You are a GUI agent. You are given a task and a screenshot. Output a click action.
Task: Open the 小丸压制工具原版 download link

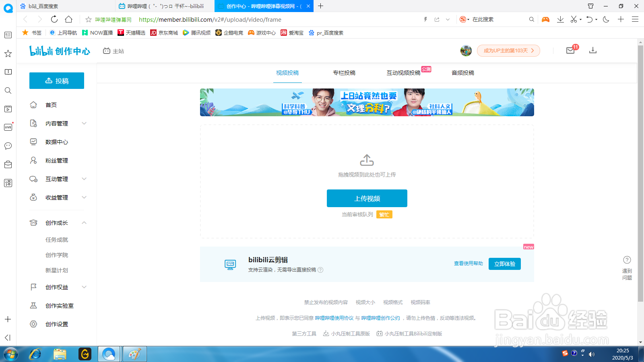pos(347,334)
